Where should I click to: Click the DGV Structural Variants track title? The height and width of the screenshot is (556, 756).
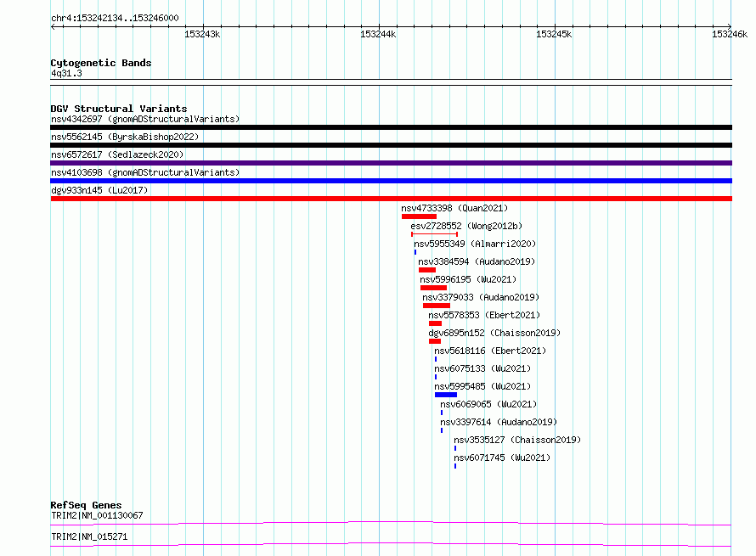click(x=119, y=109)
